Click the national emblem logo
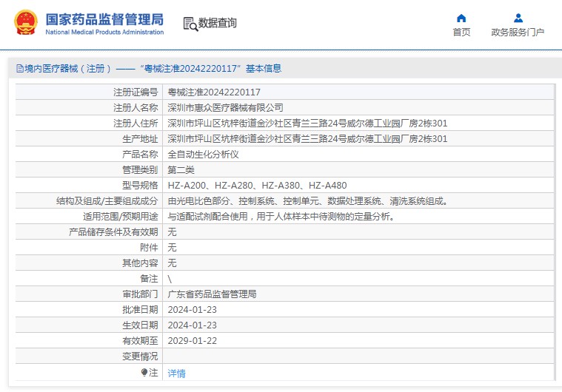 click(x=24, y=23)
